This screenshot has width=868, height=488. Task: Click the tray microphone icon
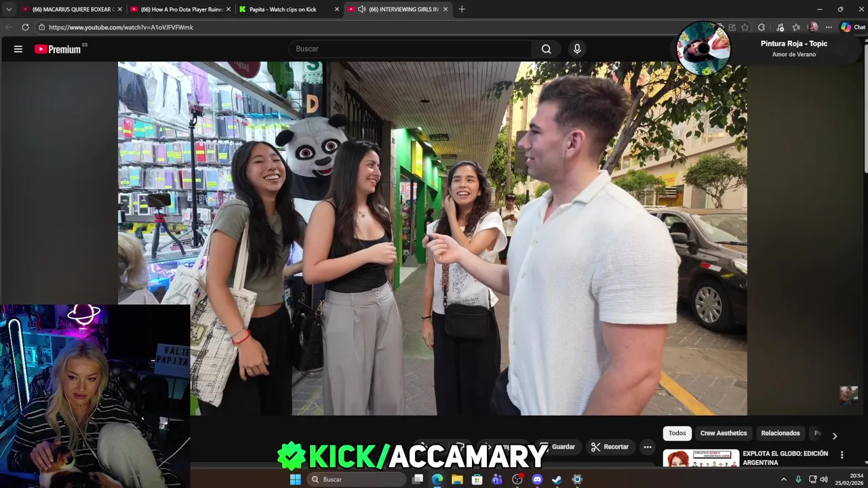[x=799, y=479]
